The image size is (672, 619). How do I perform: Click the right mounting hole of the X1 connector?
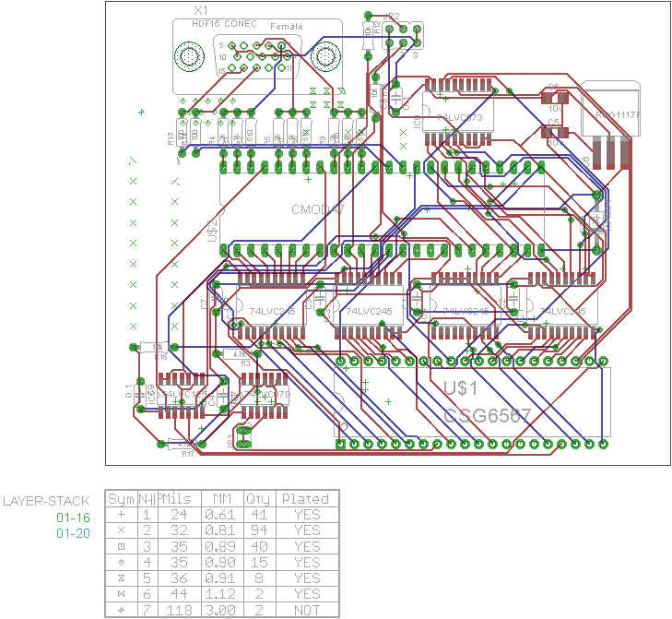(324, 57)
